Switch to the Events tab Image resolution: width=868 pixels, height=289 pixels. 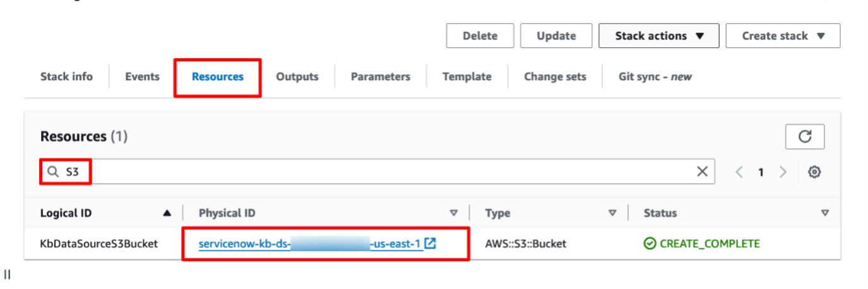[142, 76]
